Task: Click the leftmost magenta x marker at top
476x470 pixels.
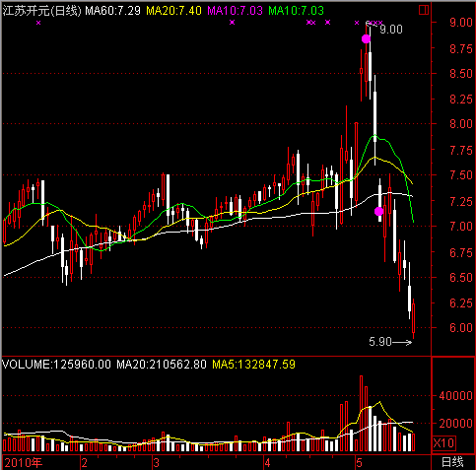Action: [x=38, y=23]
